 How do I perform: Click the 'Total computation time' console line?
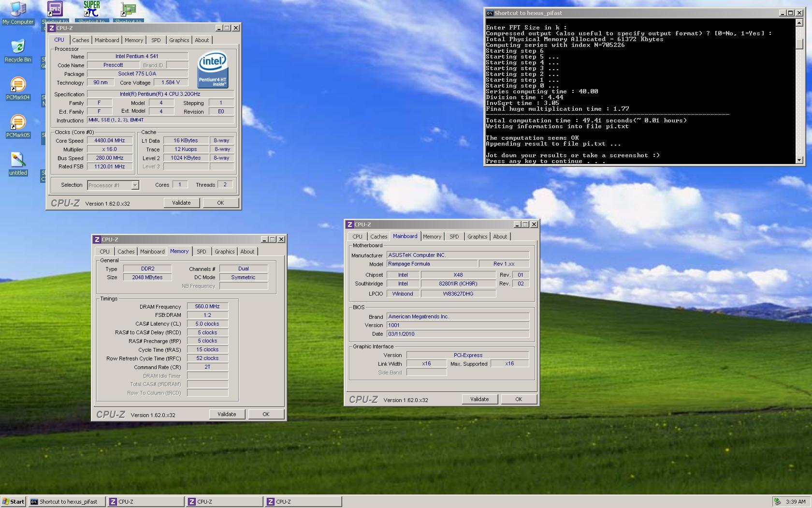point(586,120)
